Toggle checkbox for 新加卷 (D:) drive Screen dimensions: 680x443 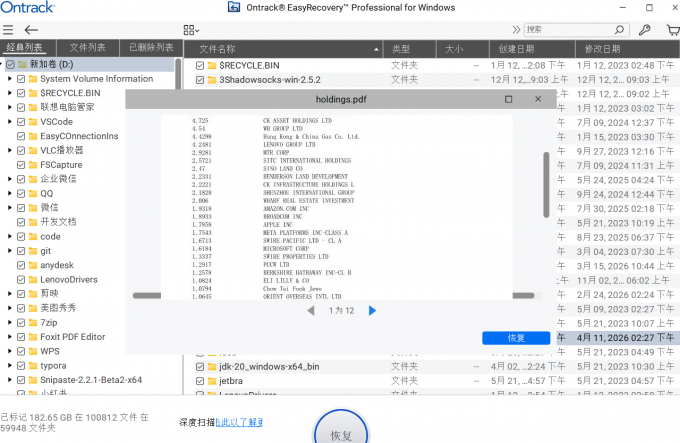point(10,65)
